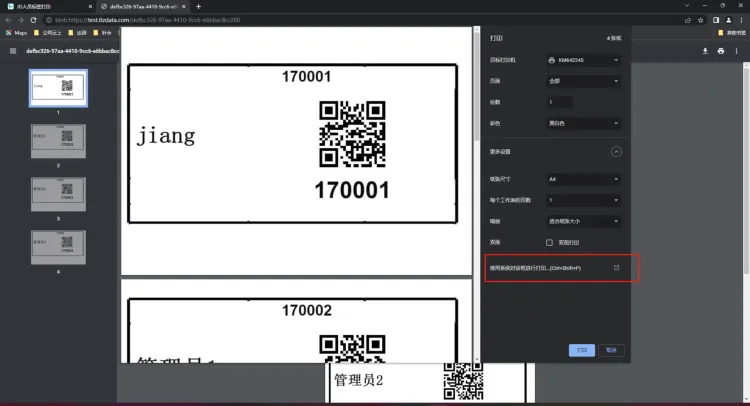Open the tab search chevron
The height and width of the screenshot is (406, 750).
[x=687, y=6]
